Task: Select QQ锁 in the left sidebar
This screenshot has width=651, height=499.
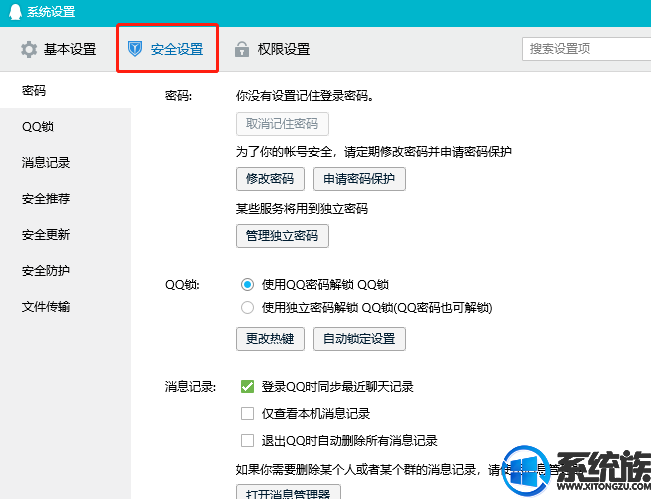Action: (65, 126)
